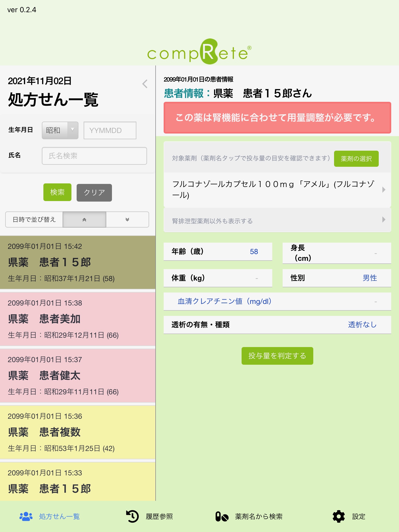Click the red renal dose warning banner
The height and width of the screenshot is (532, 399).
[277, 118]
